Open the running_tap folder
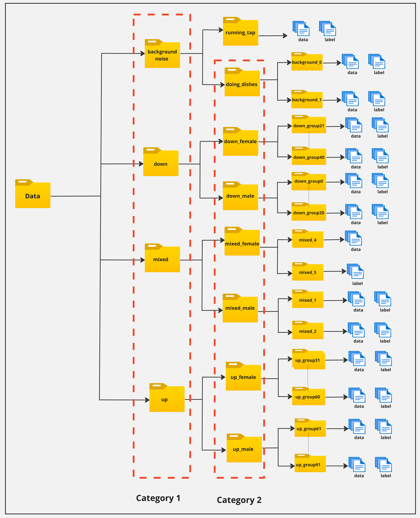 coord(241,31)
